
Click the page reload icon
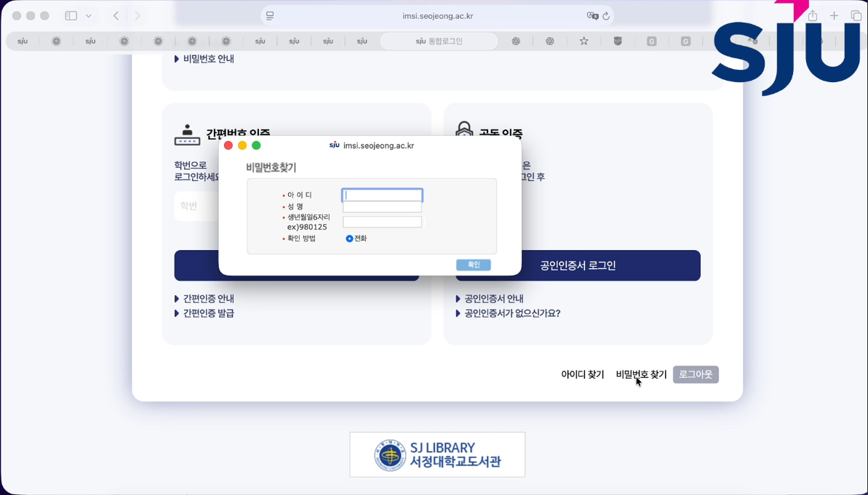click(606, 16)
